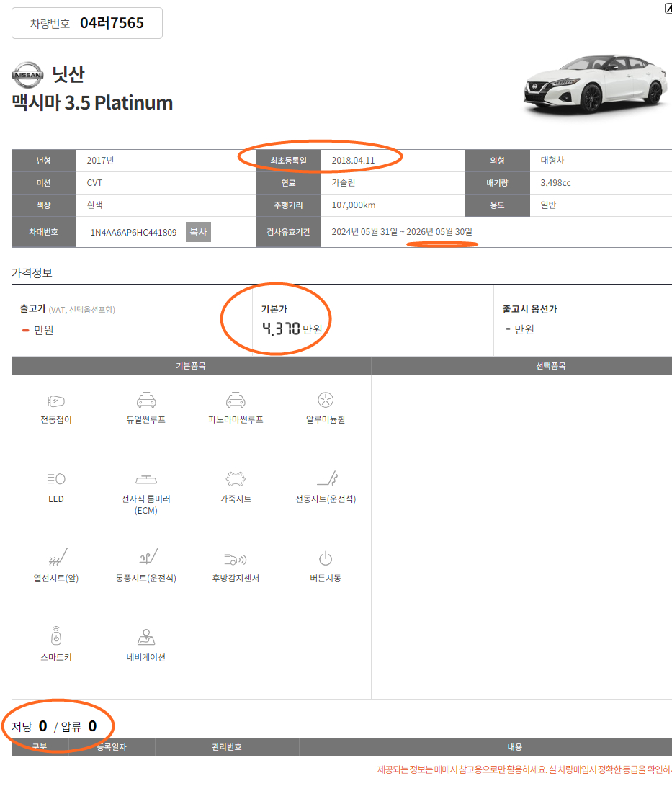Click the 네비게이션 navigation icon
This screenshot has height=804, width=672.
[146, 638]
